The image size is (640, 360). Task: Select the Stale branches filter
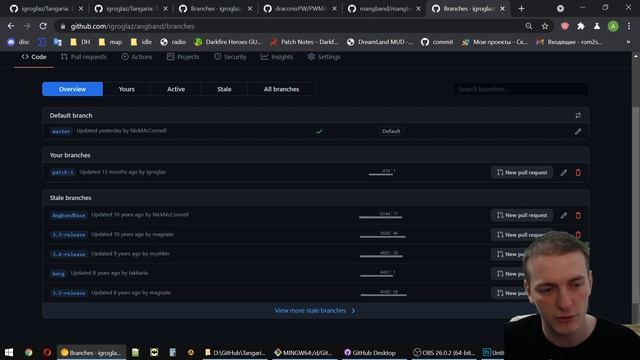(224, 89)
